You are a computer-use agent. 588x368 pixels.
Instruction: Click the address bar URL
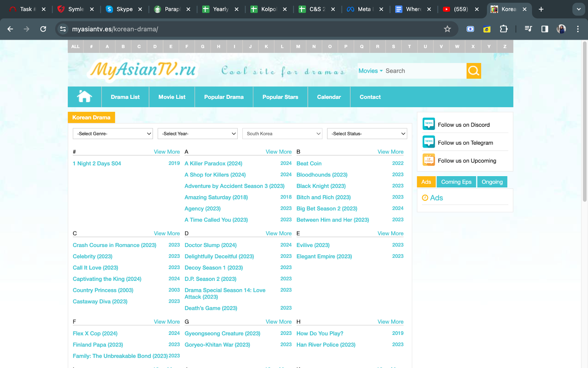click(x=115, y=29)
